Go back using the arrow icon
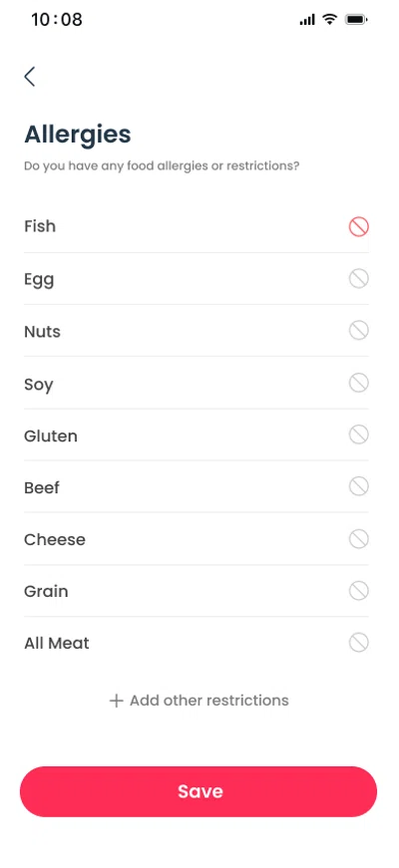This screenshot has height=868, width=399. pos(30,77)
